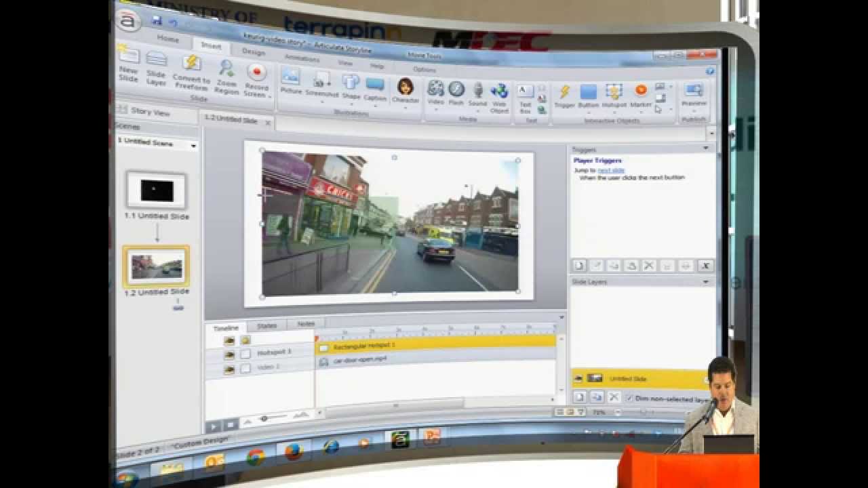The image size is (868, 488).
Task: Open the Untitled Scene dropdown
Action: click(x=193, y=146)
